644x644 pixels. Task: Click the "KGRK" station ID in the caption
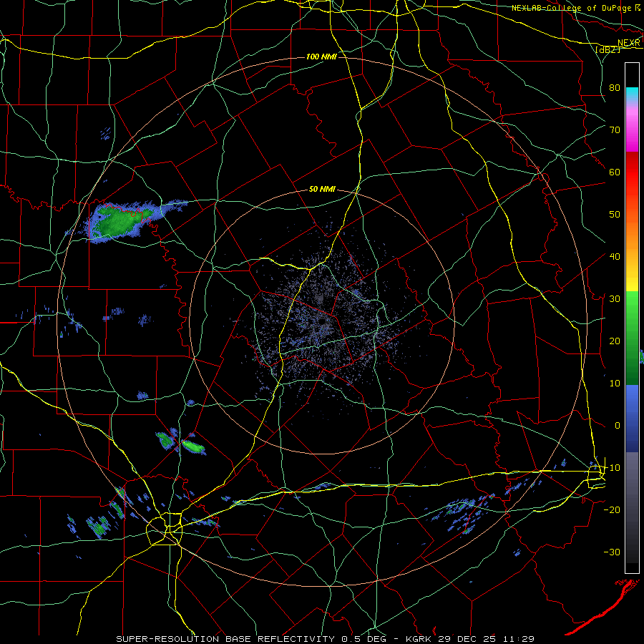coord(419,639)
